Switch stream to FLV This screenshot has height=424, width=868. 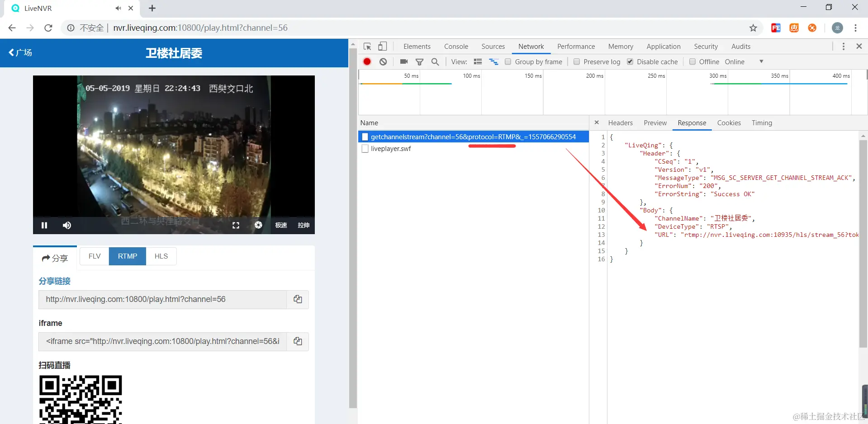(95, 256)
